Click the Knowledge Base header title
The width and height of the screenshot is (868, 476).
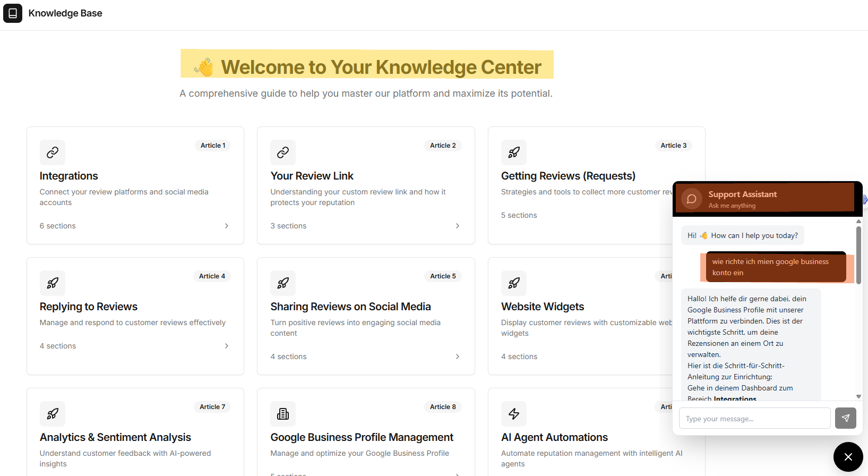click(x=65, y=13)
